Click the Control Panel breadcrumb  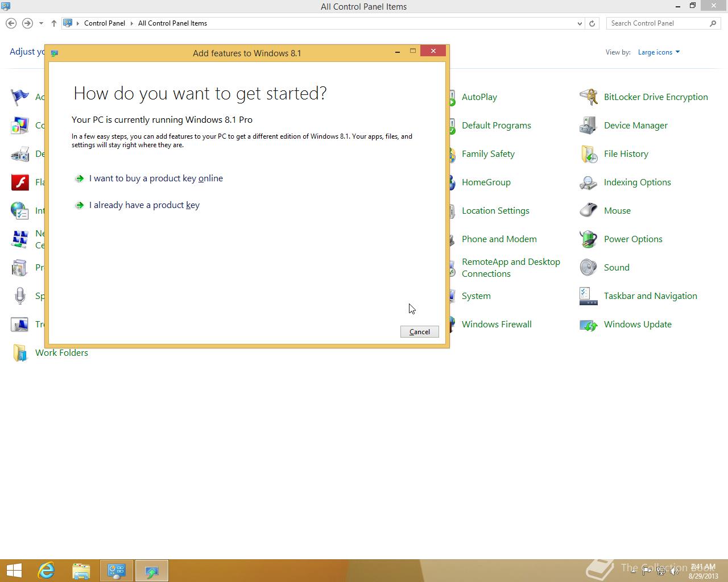pyautogui.click(x=105, y=23)
